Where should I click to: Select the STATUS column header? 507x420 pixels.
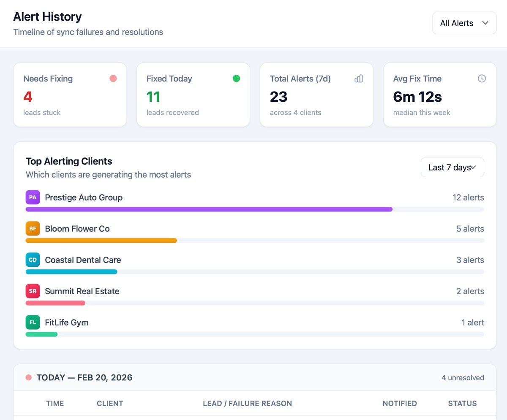coord(462,403)
